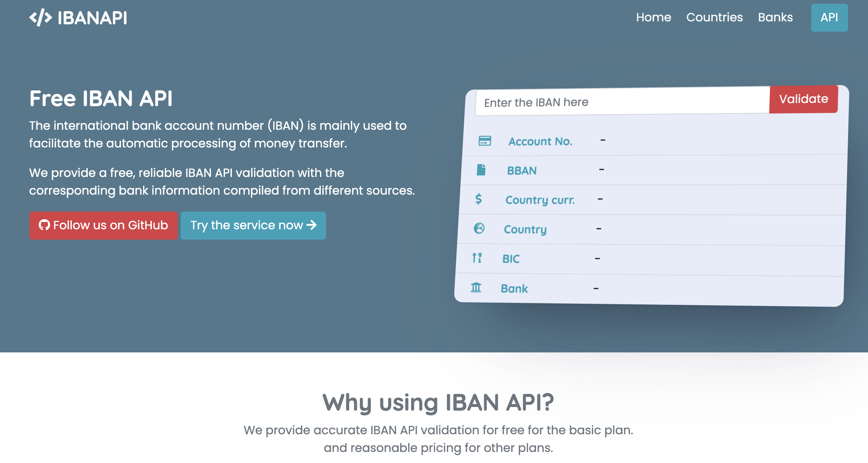Click the BBAN result value dash
This screenshot has height=463, width=868.
coord(601,169)
